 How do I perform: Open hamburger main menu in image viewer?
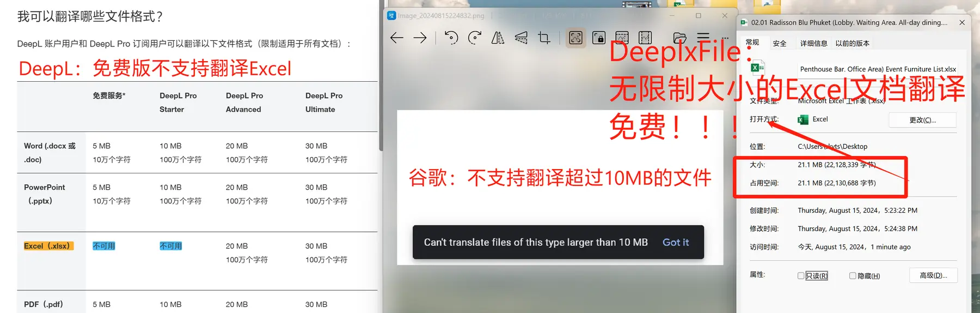pyautogui.click(x=703, y=38)
